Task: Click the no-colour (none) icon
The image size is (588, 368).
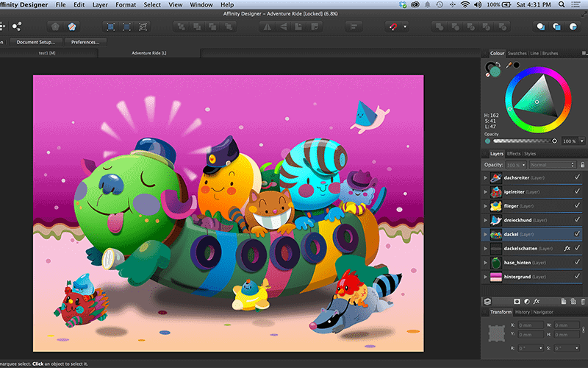Action: (x=487, y=75)
